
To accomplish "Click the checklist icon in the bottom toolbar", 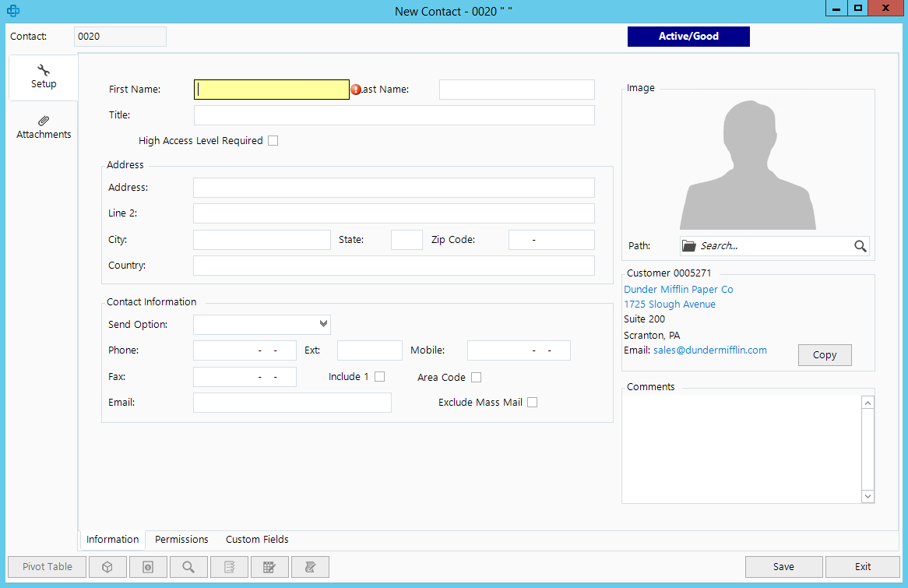I will tap(229, 567).
